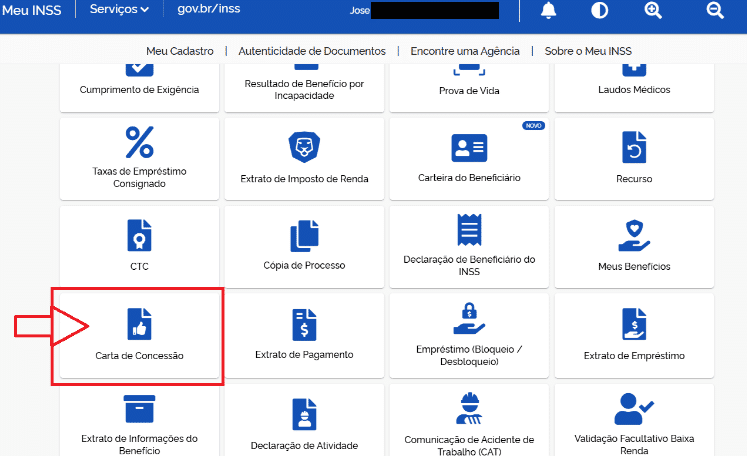Expand the Serviços dropdown menu

pyautogui.click(x=119, y=9)
